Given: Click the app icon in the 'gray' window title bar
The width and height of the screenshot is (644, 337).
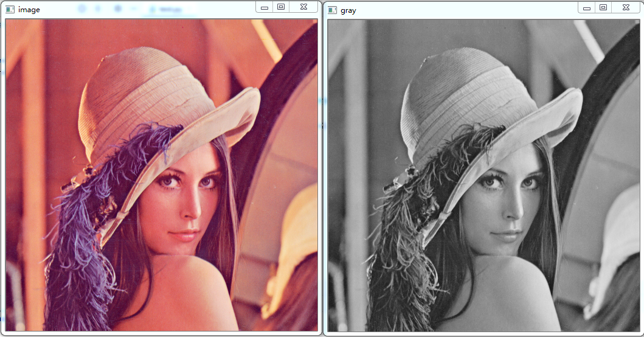Looking at the screenshot, I should tap(332, 10).
